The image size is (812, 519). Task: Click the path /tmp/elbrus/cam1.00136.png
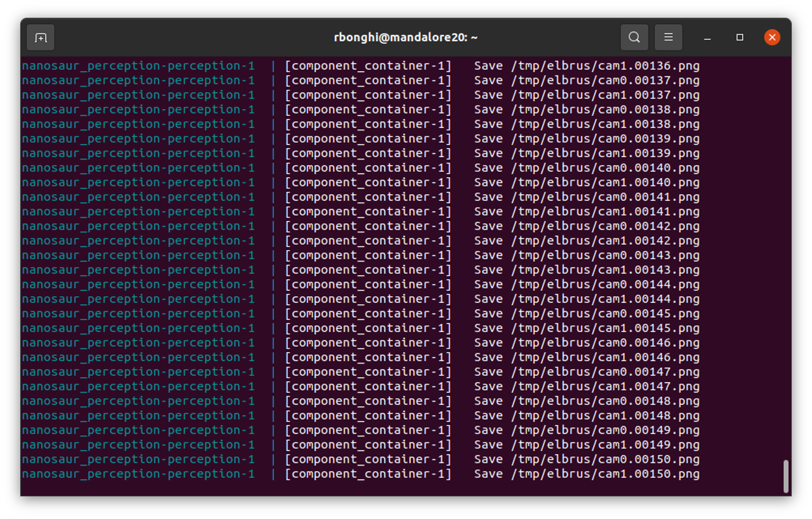click(x=605, y=66)
